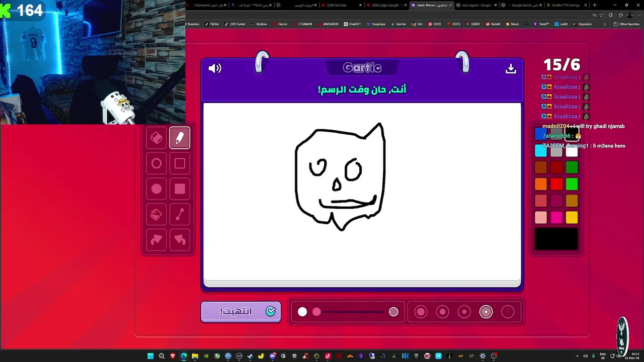Open File Explorer from the taskbar

coord(195,356)
